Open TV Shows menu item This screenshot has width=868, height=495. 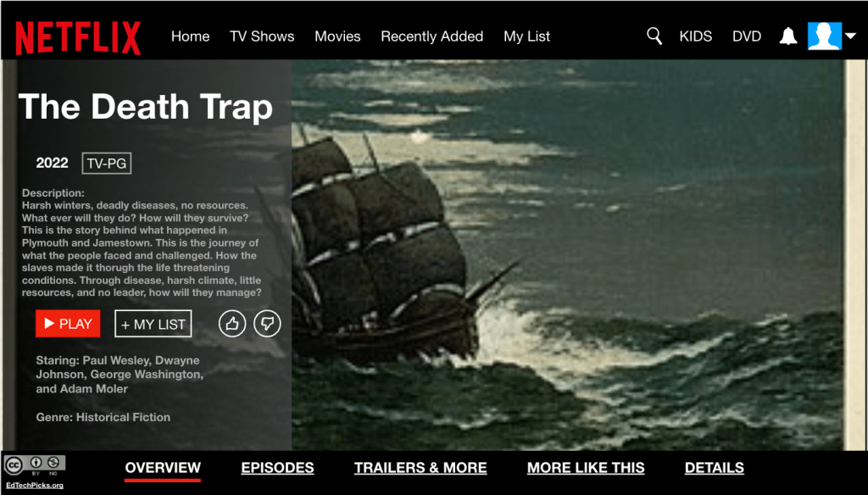262,36
